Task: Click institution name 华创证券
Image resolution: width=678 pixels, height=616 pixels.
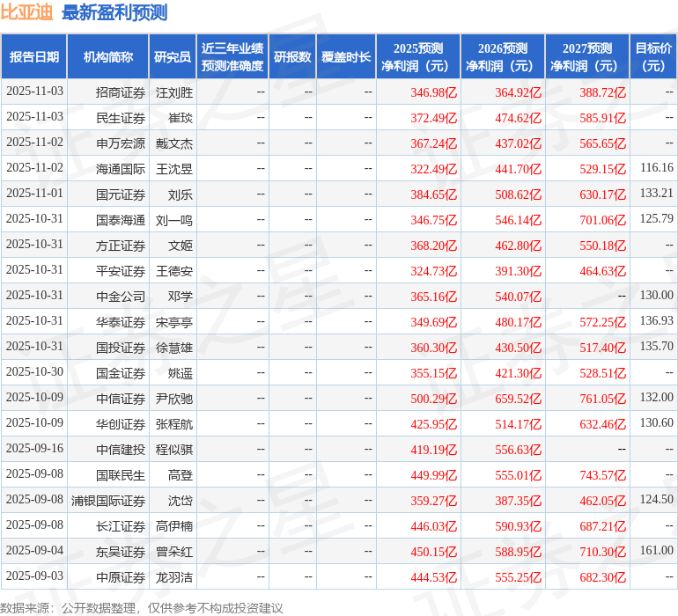Action: pyautogui.click(x=121, y=423)
